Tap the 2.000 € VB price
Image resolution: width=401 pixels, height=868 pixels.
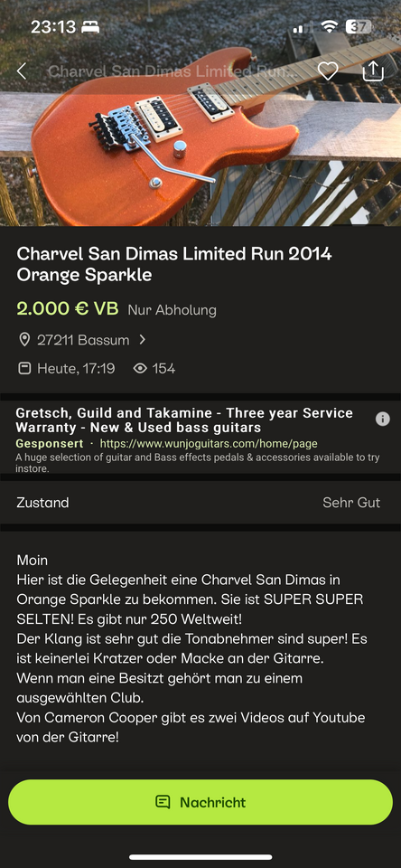68,309
